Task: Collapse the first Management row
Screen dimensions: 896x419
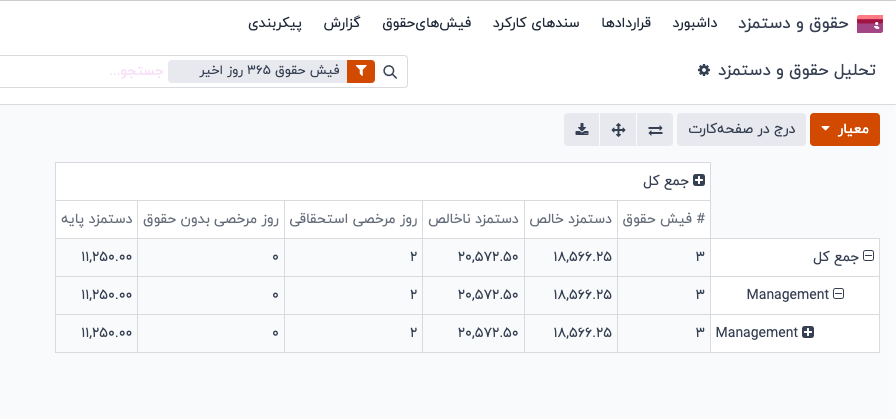Action: click(839, 294)
